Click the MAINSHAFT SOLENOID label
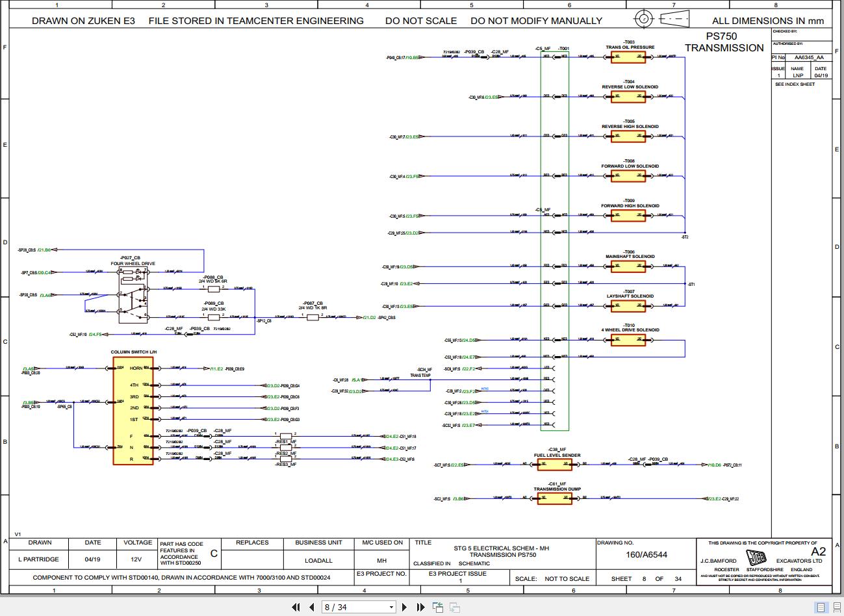Image resolution: width=844 pixels, height=616 pixels. pyautogui.click(x=630, y=256)
